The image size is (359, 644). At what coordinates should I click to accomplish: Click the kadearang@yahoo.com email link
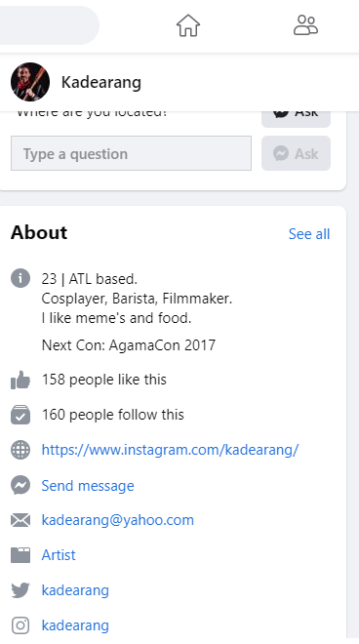117,520
